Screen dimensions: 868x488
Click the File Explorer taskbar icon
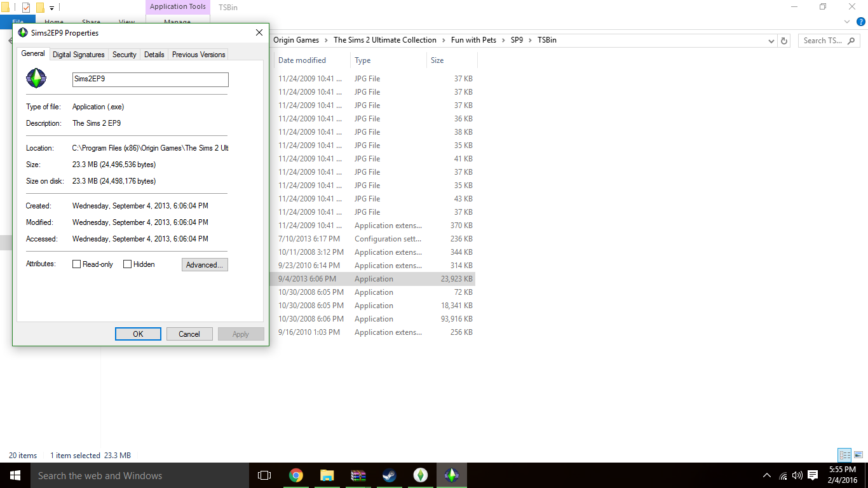coord(327,475)
